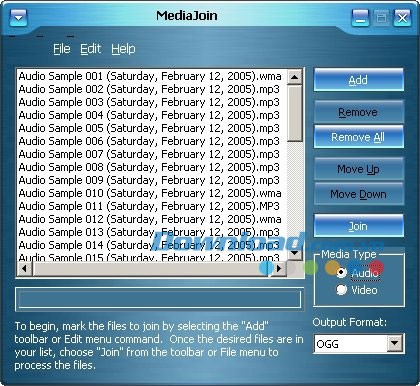Open the Help menu
Image resolution: width=420 pixels, height=386 pixels.
pos(123,49)
